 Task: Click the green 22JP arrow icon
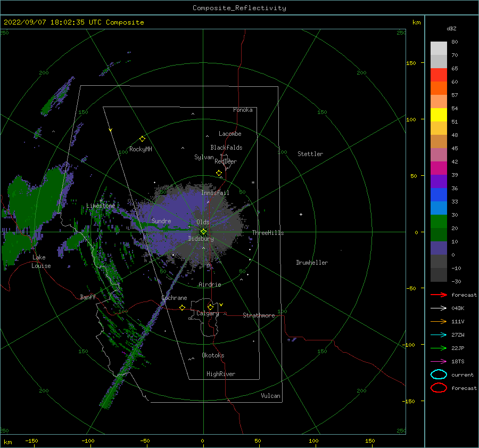[439, 348]
